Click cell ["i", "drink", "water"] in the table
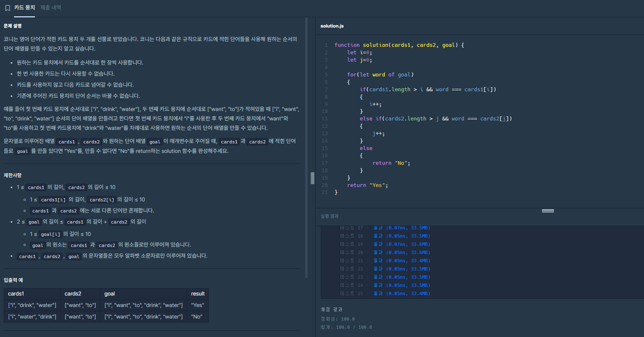This screenshot has width=644, height=337. coord(32,305)
